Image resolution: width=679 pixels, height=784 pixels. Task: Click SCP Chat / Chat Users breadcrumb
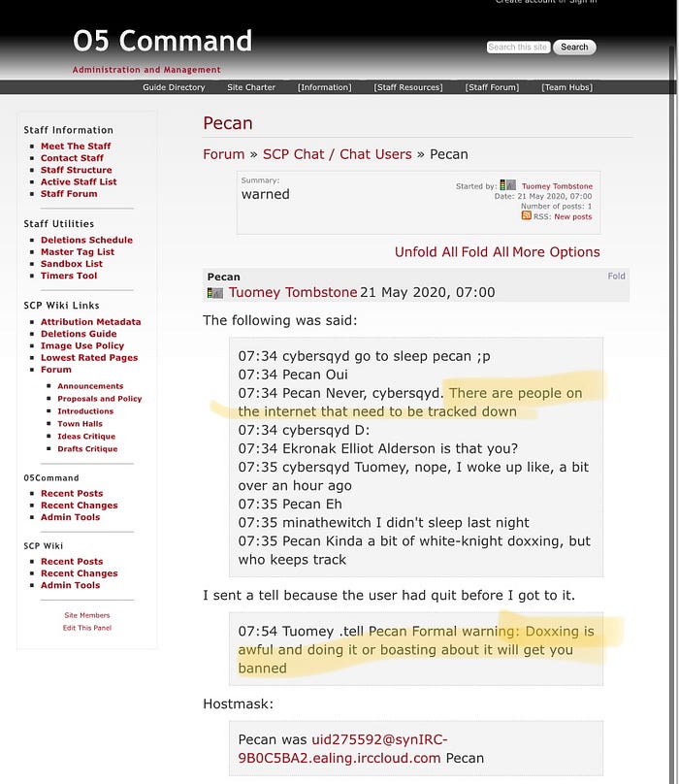[337, 154]
